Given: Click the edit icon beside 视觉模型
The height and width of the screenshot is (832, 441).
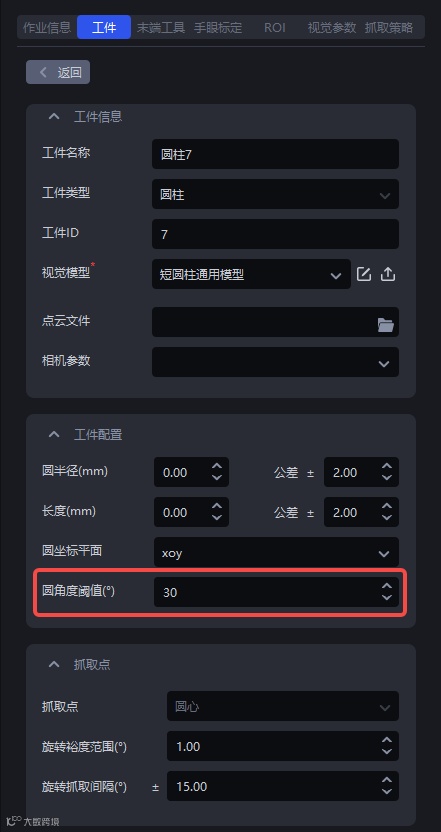Looking at the screenshot, I should tap(364, 274).
